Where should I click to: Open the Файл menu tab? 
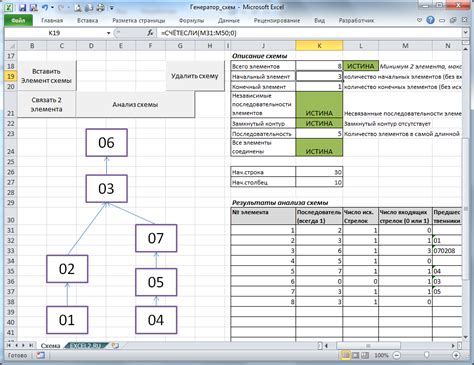pyautogui.click(x=18, y=20)
